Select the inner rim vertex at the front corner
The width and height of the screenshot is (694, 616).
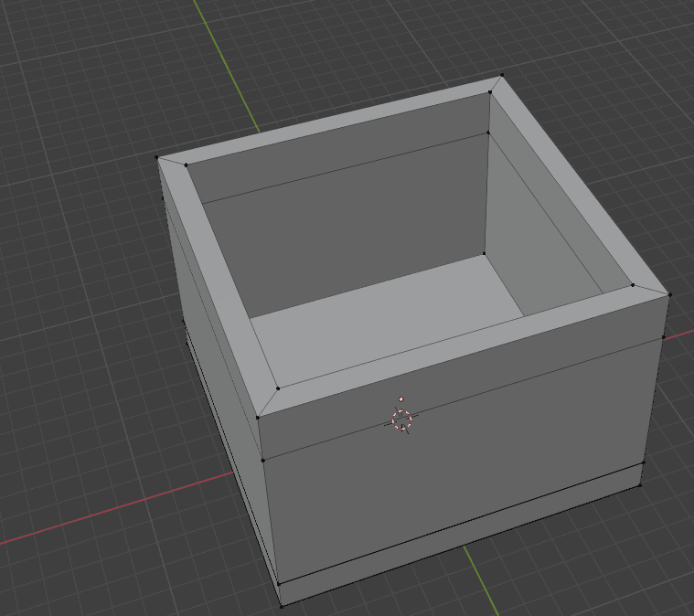pos(278,388)
